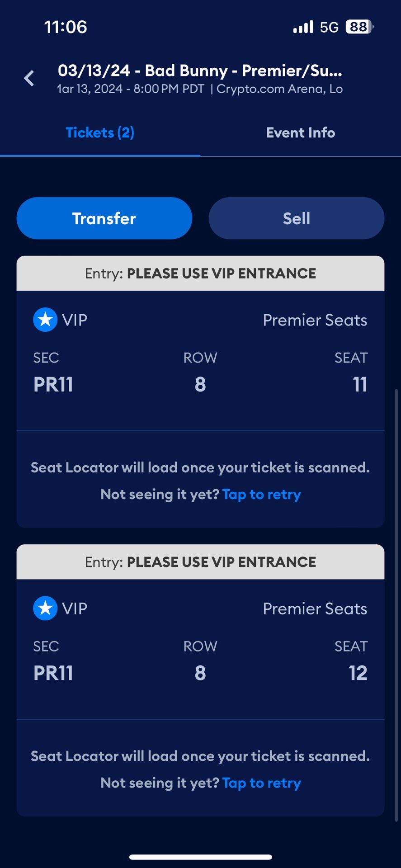This screenshot has height=868, width=401.
Task: Tap the back chevron arrow
Action: pos(29,78)
